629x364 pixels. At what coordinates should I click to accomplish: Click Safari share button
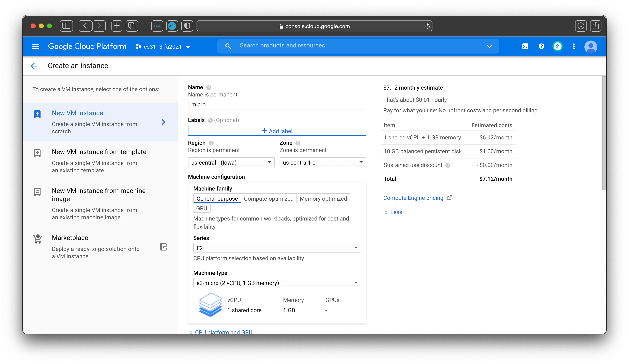tap(596, 26)
